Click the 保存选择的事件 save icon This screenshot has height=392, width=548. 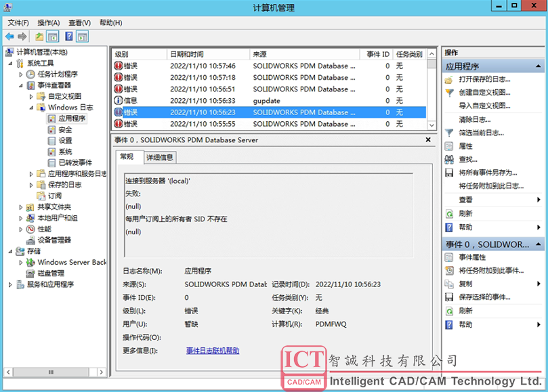tap(449, 297)
